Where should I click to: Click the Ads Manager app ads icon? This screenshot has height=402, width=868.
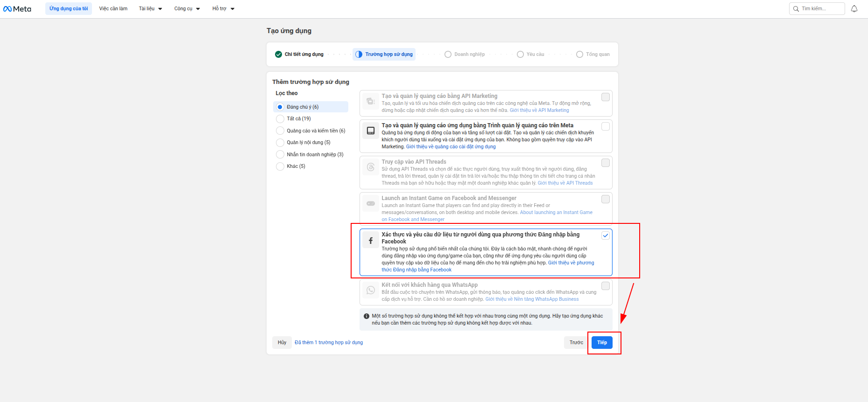coord(371,131)
